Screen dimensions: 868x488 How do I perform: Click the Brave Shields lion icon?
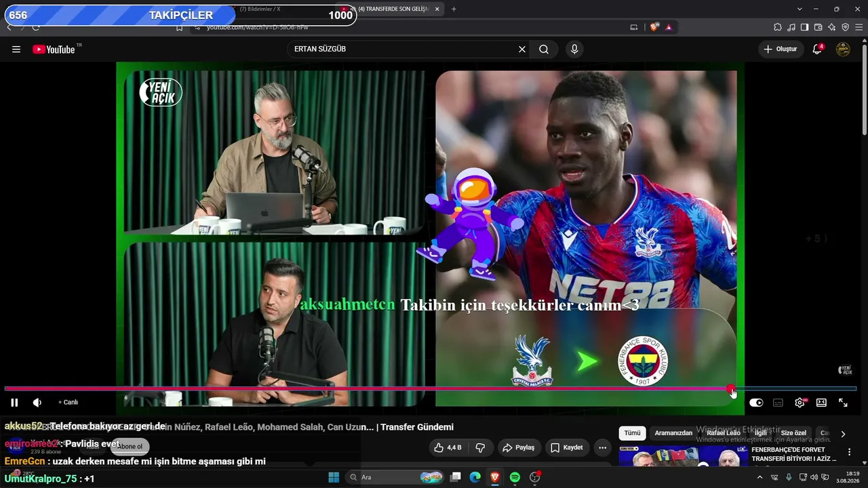654,27
